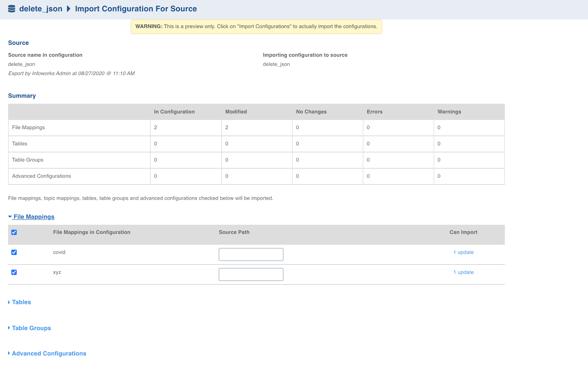
Task: Expand the Table Groups section
Action: [29, 328]
